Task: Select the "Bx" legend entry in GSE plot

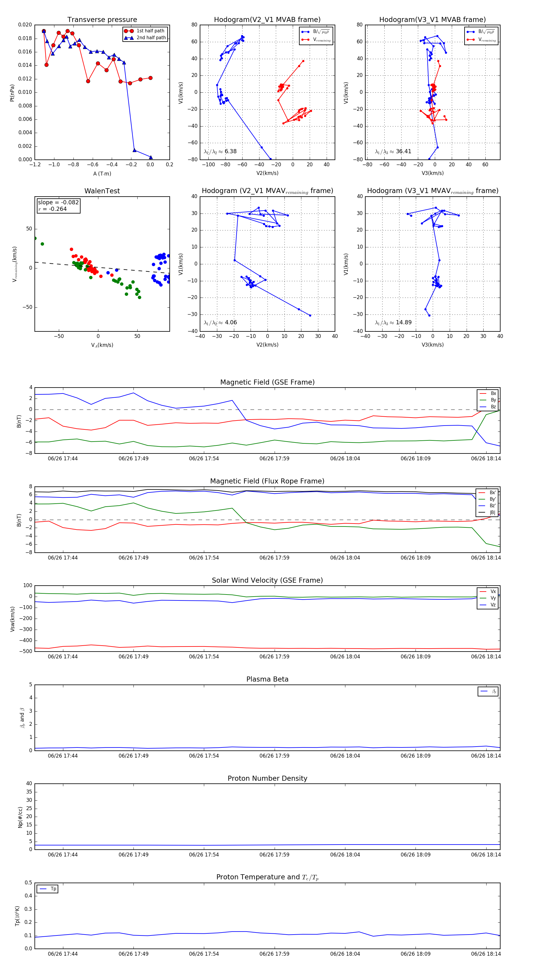Action: 488,393
